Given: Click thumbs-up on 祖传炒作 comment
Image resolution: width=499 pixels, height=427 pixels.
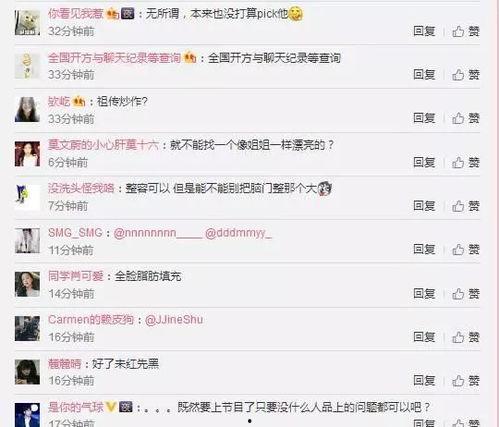Looking at the screenshot, I should (466, 118).
